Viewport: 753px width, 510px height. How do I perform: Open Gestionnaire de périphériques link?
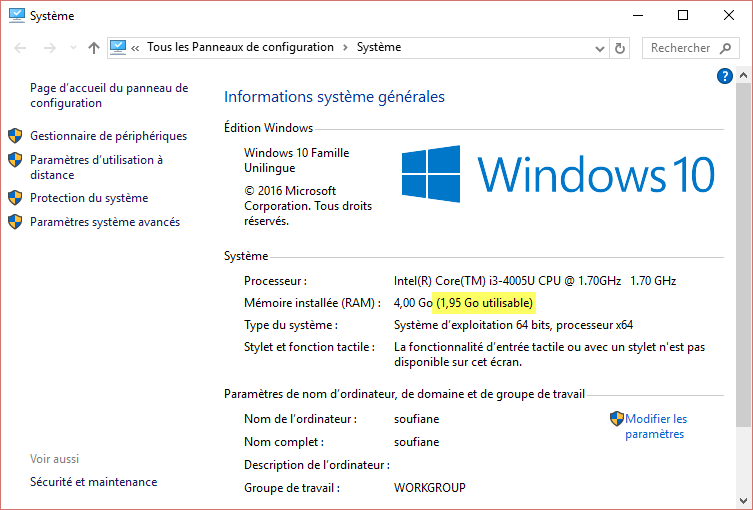pyautogui.click(x=109, y=136)
